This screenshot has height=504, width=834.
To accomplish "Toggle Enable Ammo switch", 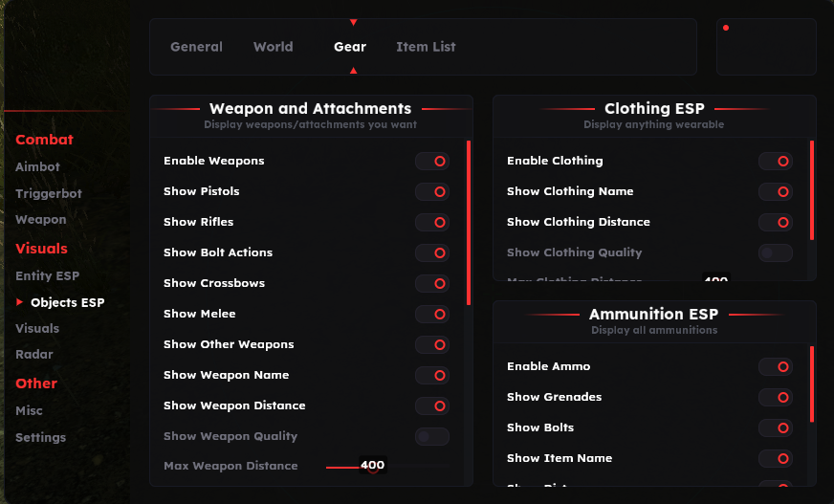I will click(776, 367).
